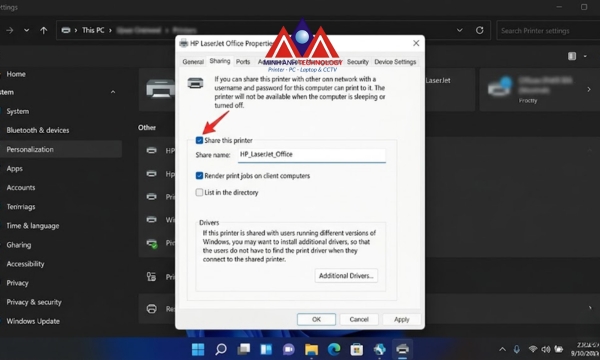Click the printer-with-checkmark list icon
This screenshot has height=360, width=600.
[x=152, y=243]
